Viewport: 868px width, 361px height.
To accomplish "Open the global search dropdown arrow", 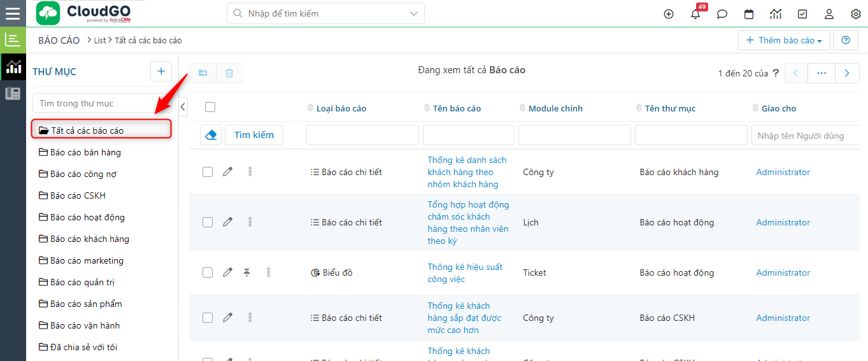I will point(414,13).
